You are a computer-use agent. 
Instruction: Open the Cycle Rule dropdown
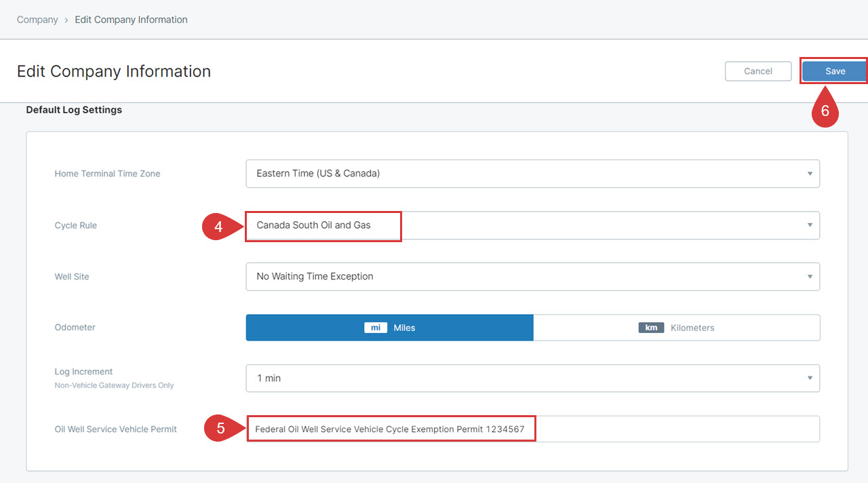tap(532, 225)
